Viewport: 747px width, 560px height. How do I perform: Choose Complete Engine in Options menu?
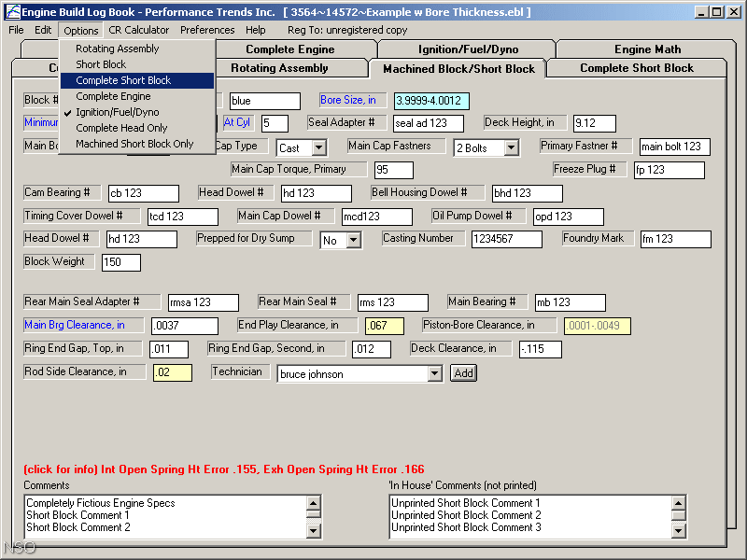[x=137, y=96]
